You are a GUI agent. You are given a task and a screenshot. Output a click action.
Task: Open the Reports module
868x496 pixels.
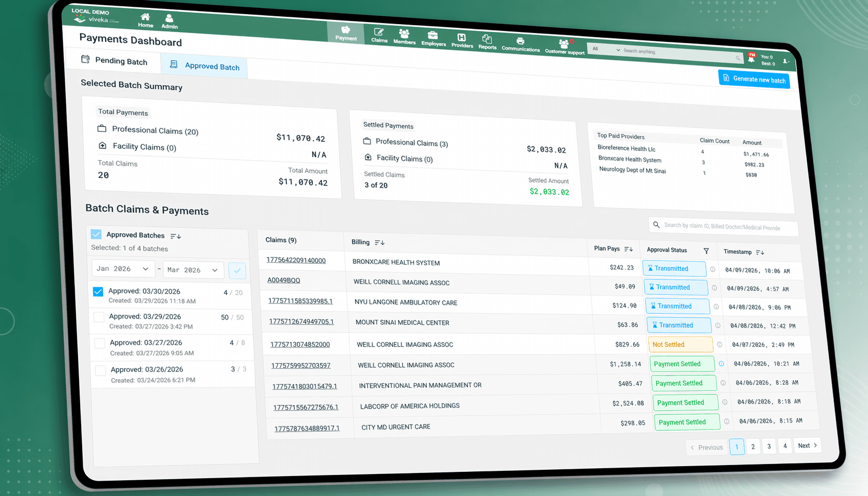point(487,43)
